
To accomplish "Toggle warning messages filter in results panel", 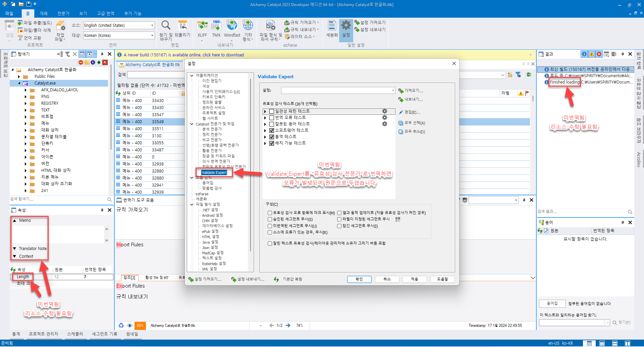I will pos(592,54).
